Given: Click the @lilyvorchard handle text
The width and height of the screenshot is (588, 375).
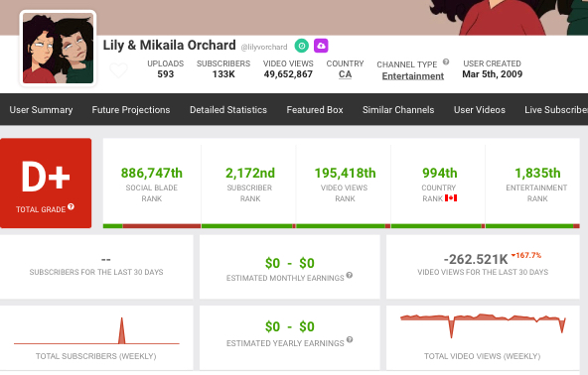Looking at the screenshot, I should [264, 47].
